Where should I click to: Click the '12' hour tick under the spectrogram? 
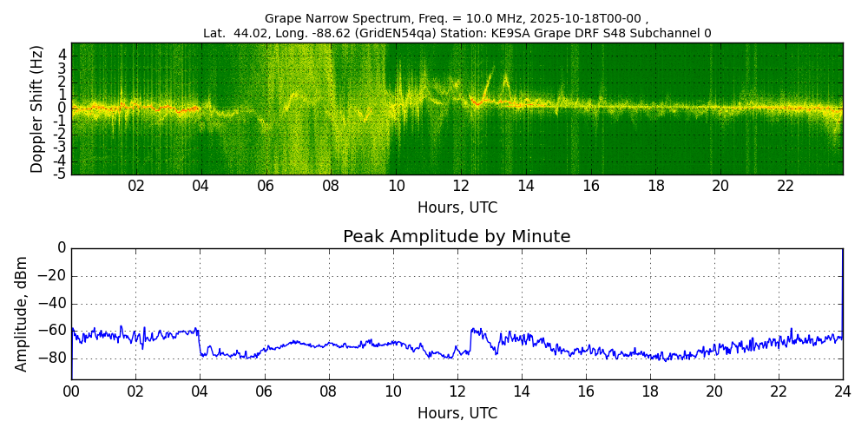461,186
